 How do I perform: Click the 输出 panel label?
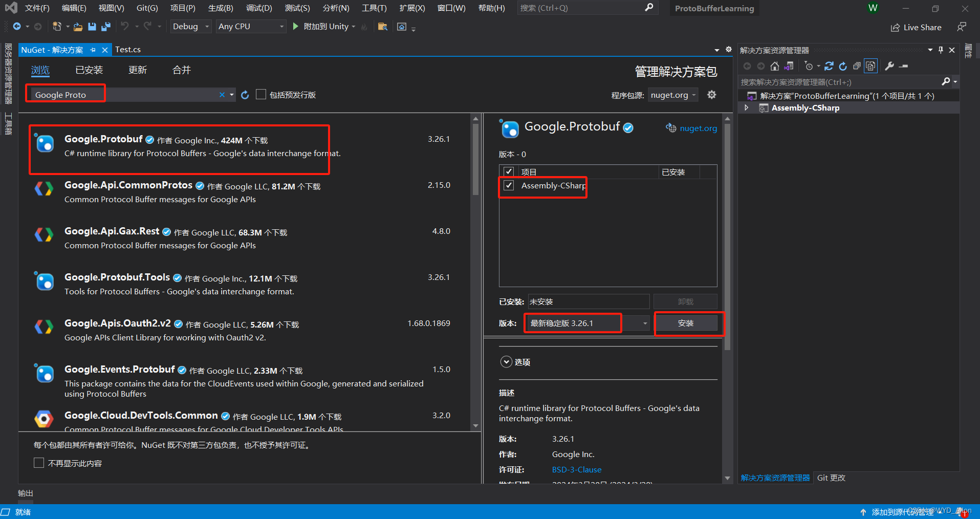[x=26, y=493]
